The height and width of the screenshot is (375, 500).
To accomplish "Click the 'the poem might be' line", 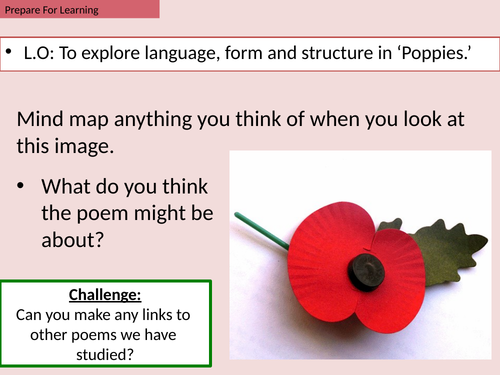I will click(127, 213).
